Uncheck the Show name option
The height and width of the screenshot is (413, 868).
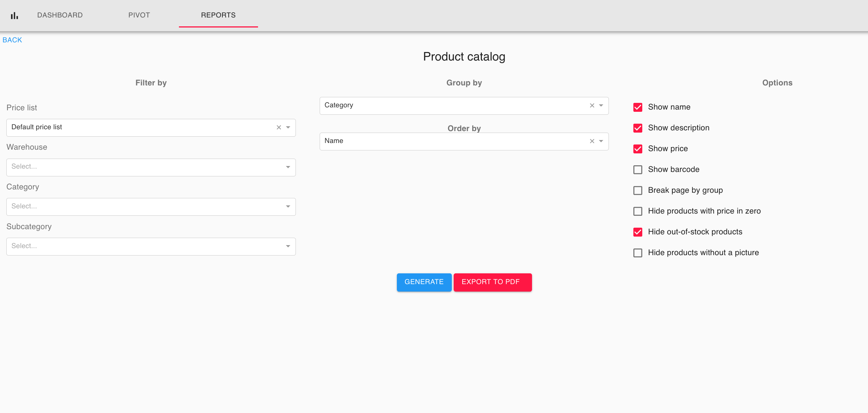638,107
